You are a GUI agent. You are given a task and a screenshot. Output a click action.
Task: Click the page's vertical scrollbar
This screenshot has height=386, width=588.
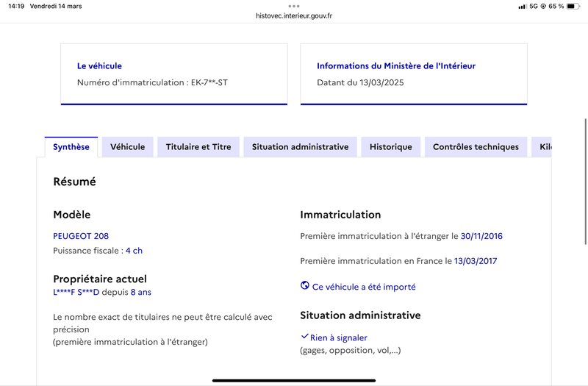point(585,182)
